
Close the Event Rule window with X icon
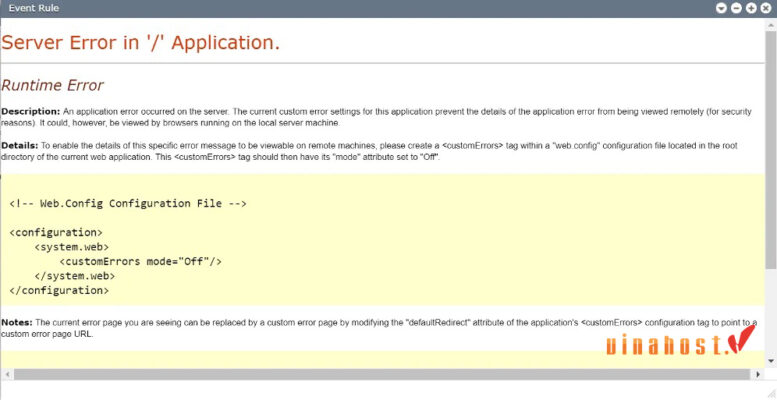[766, 8]
